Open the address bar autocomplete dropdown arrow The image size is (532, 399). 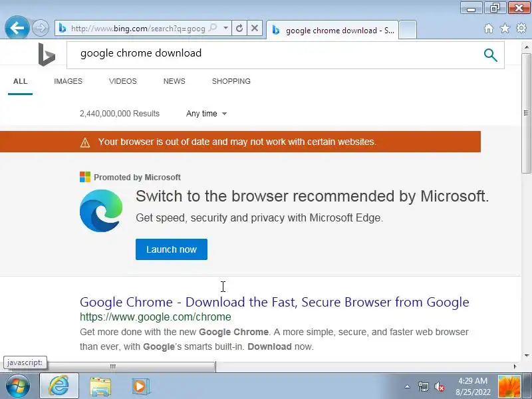coord(225,28)
